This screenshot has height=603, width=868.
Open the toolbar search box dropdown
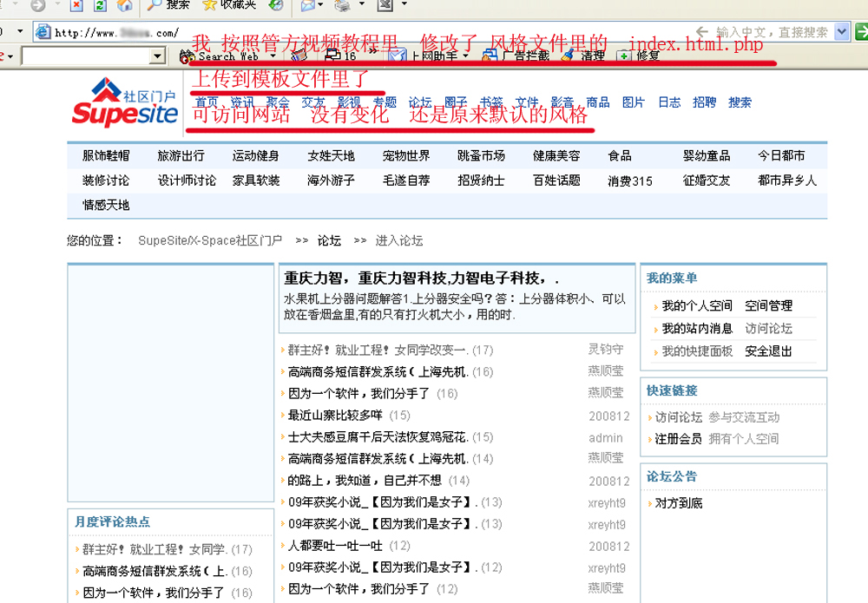[x=157, y=56]
